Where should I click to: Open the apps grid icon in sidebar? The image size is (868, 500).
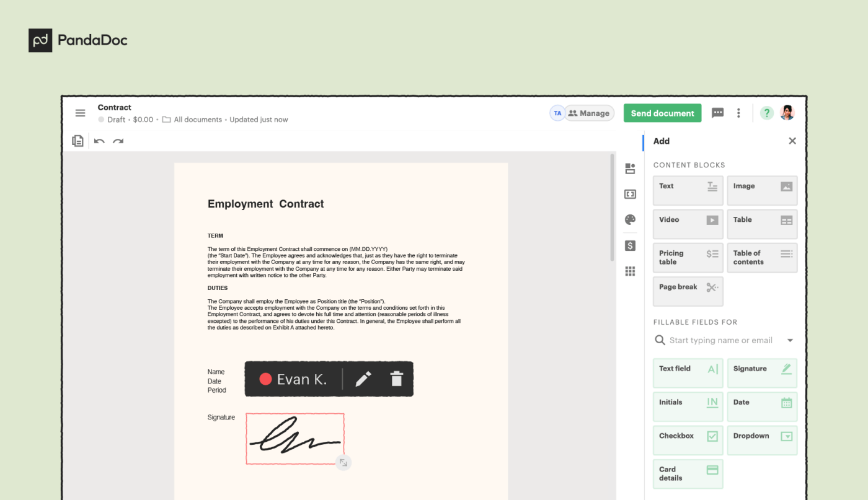[629, 271]
